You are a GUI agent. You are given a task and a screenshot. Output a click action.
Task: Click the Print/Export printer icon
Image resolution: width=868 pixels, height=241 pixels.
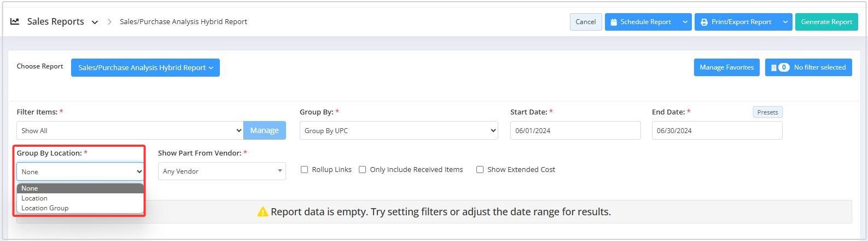pos(704,22)
